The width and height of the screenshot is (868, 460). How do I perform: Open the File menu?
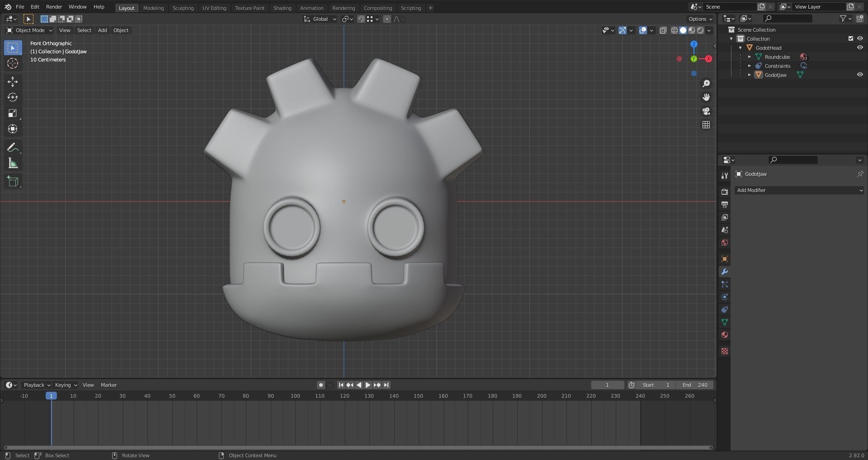[x=20, y=7]
